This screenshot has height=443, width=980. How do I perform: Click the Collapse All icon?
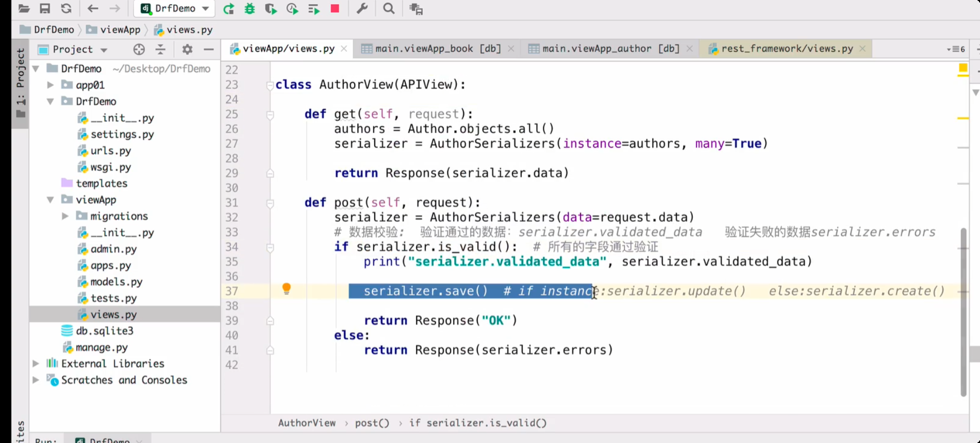pos(160,50)
